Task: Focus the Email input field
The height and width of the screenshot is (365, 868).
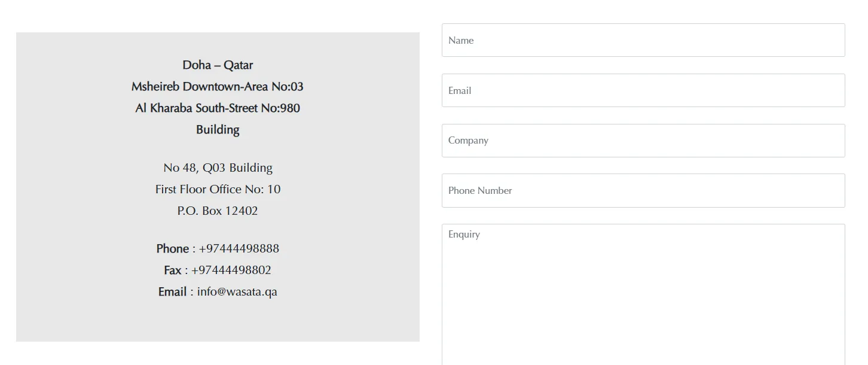Action: tap(643, 90)
